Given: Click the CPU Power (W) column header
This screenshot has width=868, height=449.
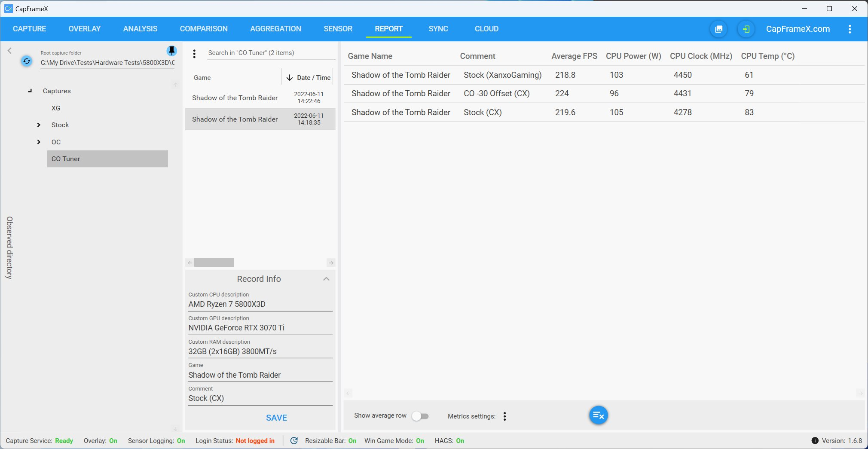Looking at the screenshot, I should 633,56.
